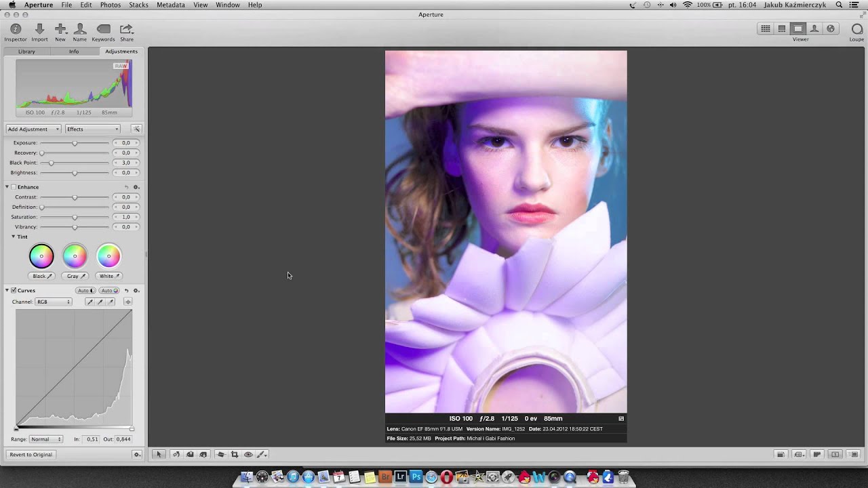
Task: Collapse the Curves section triangle
Action: point(7,290)
